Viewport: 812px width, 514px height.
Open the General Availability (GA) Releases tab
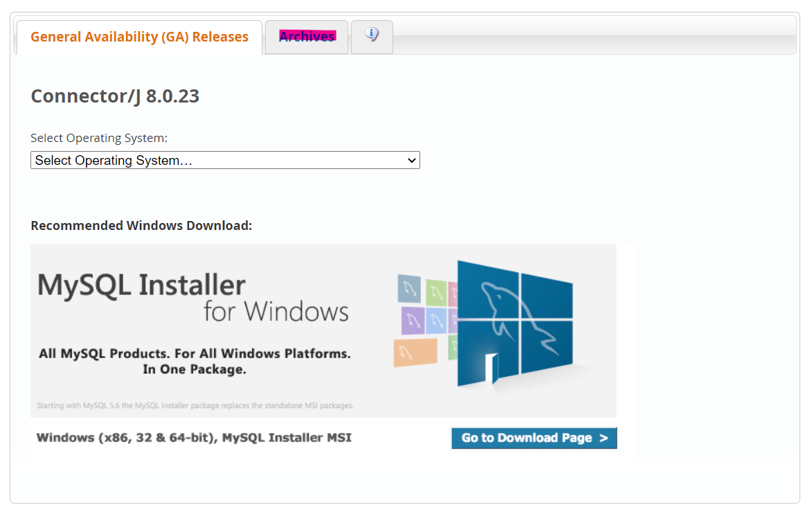pos(139,37)
